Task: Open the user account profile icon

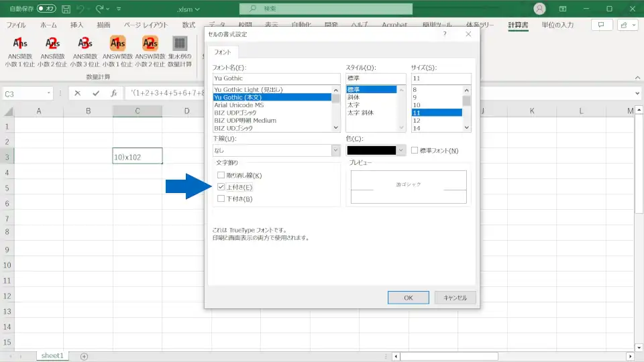Action: click(x=540, y=9)
